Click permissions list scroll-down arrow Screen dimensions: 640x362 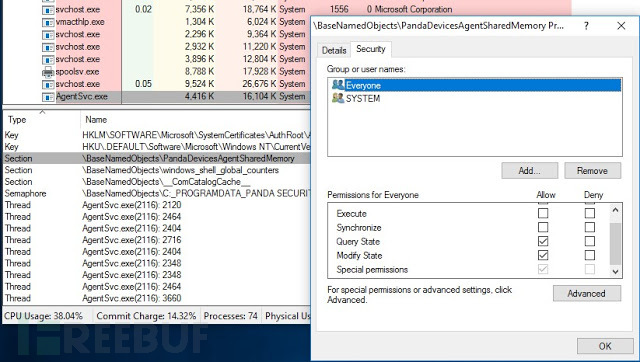[616, 271]
